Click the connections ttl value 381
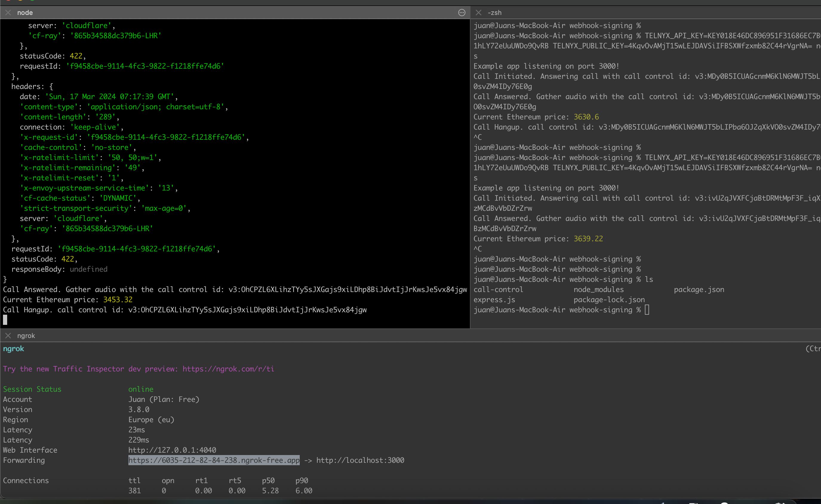 point(135,491)
